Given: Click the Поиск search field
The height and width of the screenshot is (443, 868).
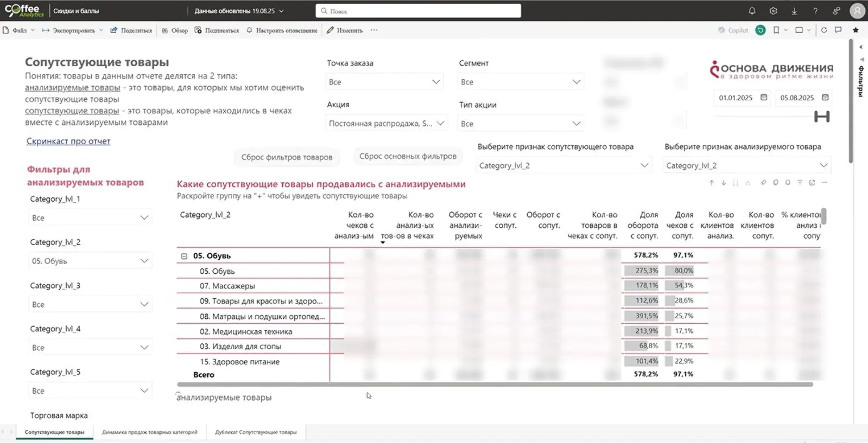Looking at the screenshot, I should pos(418,11).
